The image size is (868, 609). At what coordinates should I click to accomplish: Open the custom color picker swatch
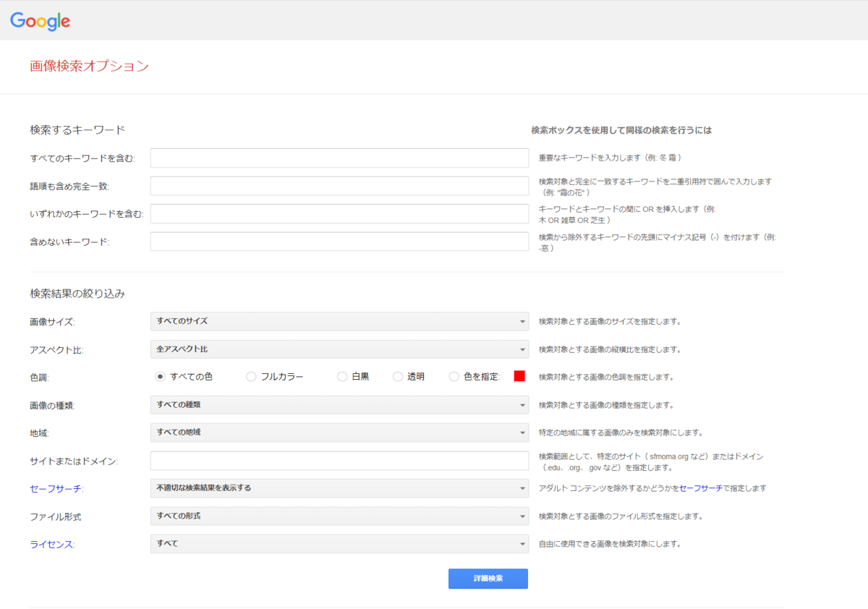[519, 376]
